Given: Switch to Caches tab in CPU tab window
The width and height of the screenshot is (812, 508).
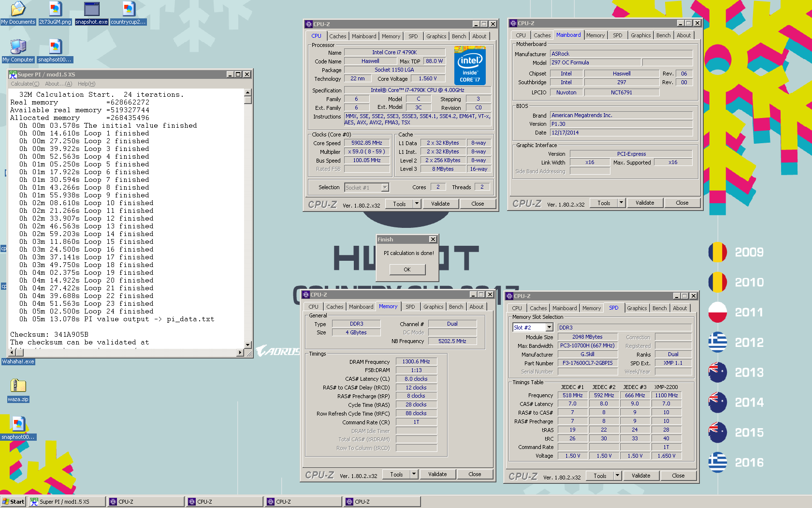Looking at the screenshot, I should [x=338, y=36].
